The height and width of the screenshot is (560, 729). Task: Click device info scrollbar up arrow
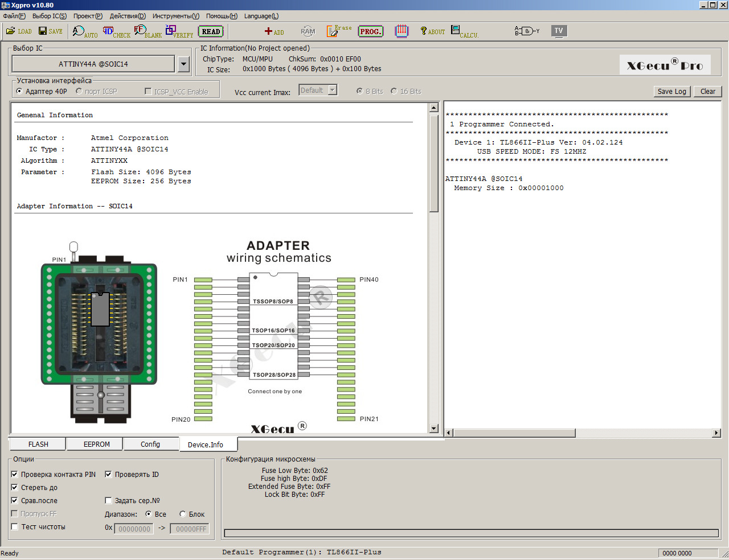click(433, 108)
